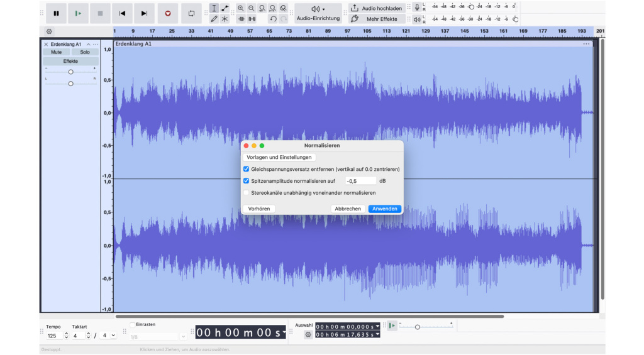
Task: Click Abbrechen in Normalisieren dialog
Action: pos(348,209)
